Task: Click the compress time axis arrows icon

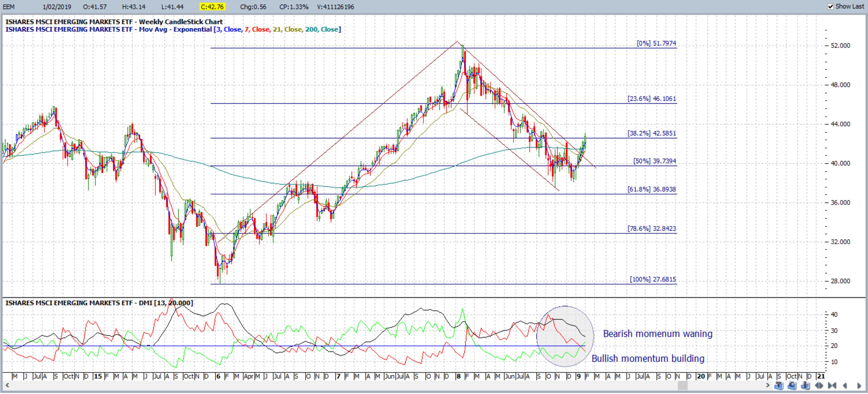Action: tap(832, 386)
